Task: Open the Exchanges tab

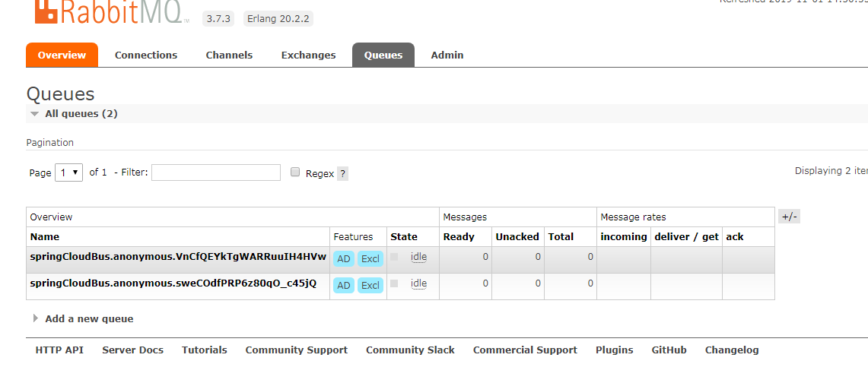Action: pos(308,55)
